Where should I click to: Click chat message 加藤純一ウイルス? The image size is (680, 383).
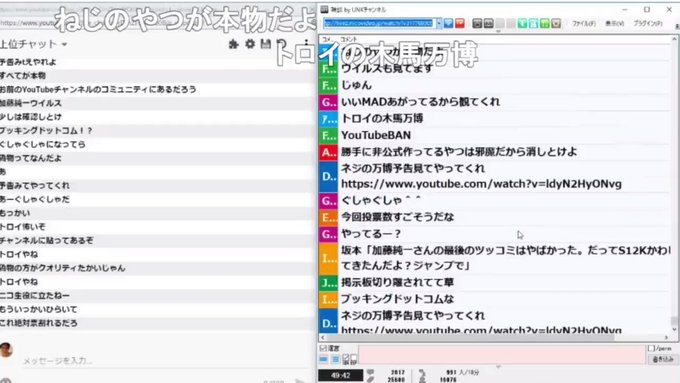pos(31,103)
